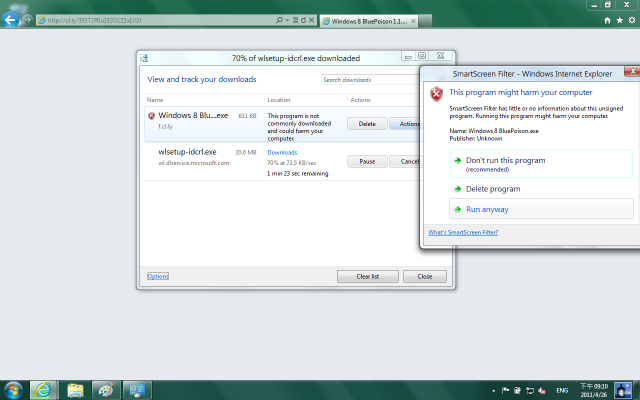Delete the Windows 8 BluePoison download

click(367, 124)
